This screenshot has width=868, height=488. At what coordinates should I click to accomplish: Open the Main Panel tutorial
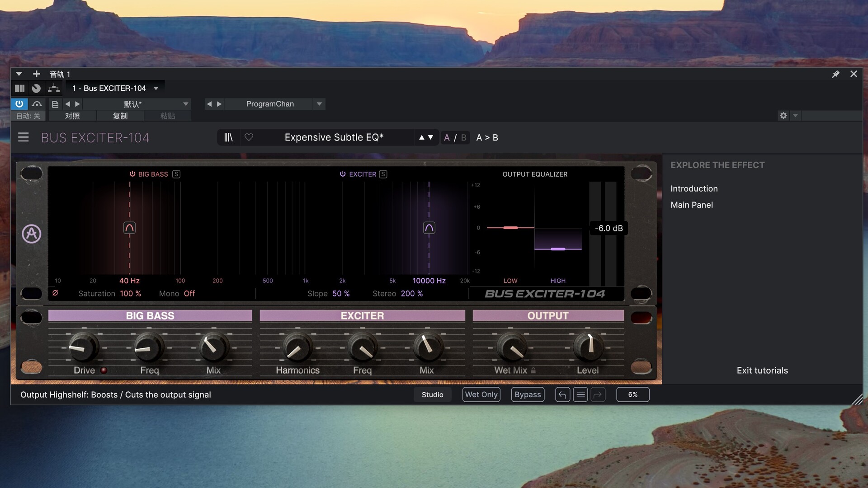pyautogui.click(x=691, y=205)
